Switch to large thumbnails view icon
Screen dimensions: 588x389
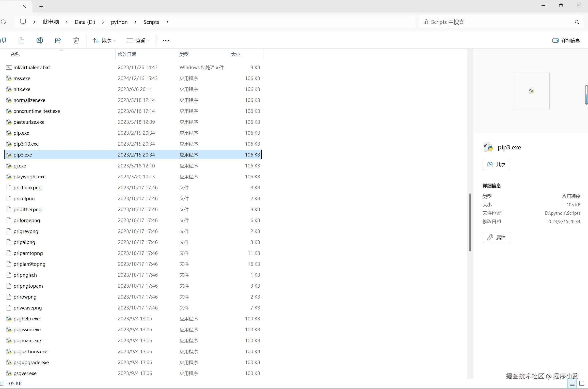[x=582, y=384]
